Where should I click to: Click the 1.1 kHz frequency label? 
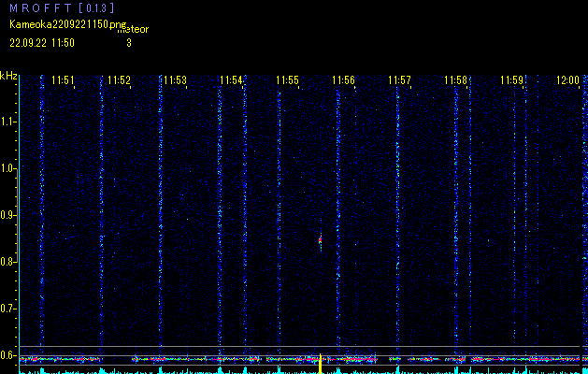click(x=7, y=122)
